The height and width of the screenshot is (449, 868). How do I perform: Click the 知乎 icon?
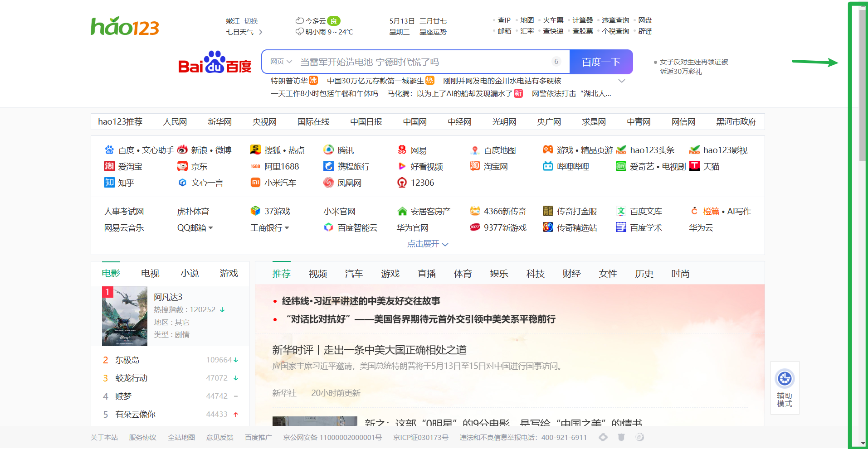(109, 182)
